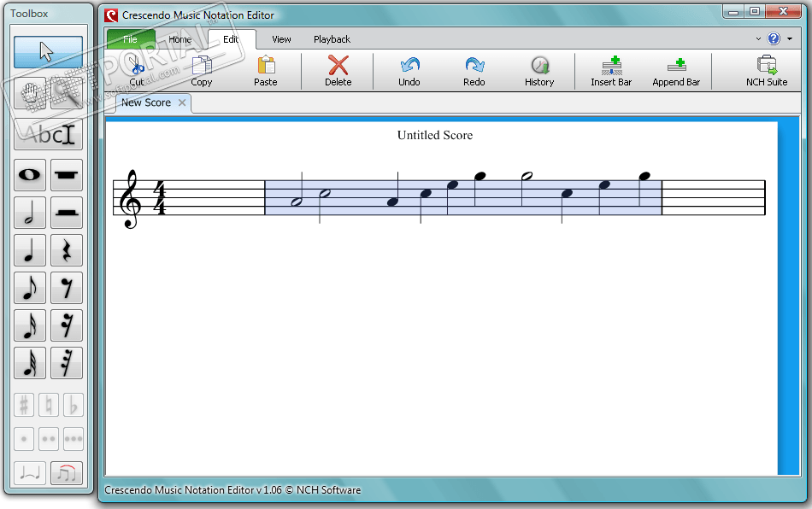Delete the selection with red X
Viewport: 812px width, 509px height.
[x=338, y=71]
